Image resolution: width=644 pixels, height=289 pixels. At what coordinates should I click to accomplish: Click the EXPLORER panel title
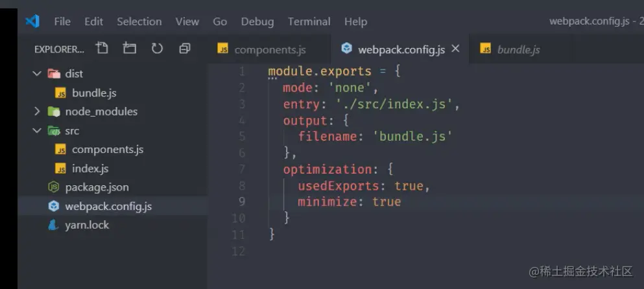pos(59,49)
